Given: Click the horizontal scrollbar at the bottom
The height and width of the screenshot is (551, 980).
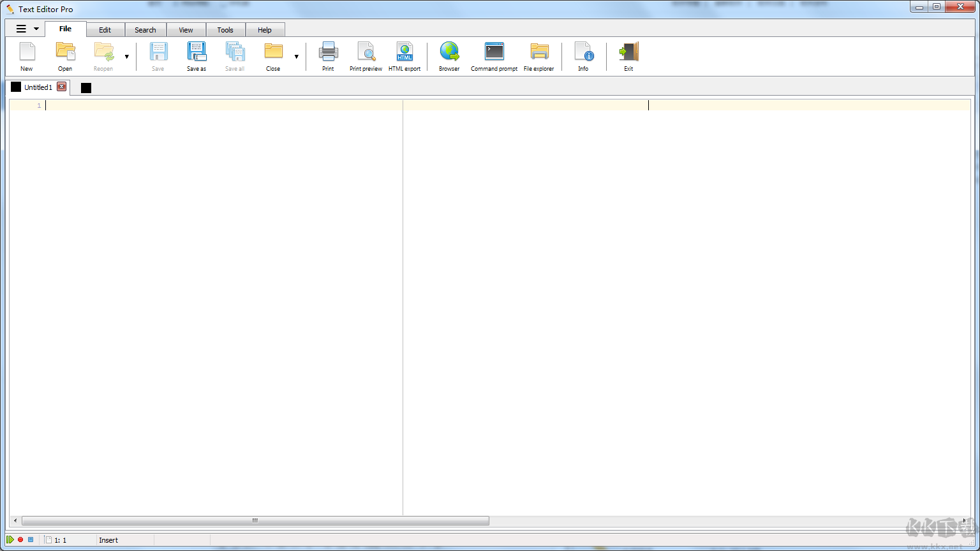Looking at the screenshot, I should coord(254,520).
